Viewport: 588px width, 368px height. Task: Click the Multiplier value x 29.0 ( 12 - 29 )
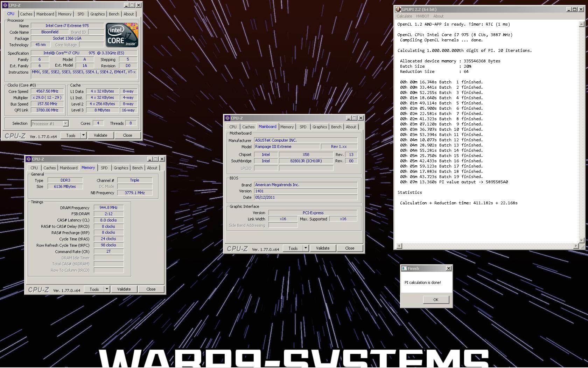click(47, 97)
